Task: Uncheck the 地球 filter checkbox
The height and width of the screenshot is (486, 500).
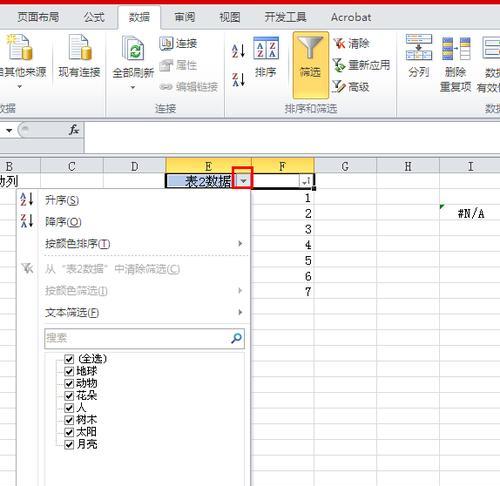Action: click(69, 371)
